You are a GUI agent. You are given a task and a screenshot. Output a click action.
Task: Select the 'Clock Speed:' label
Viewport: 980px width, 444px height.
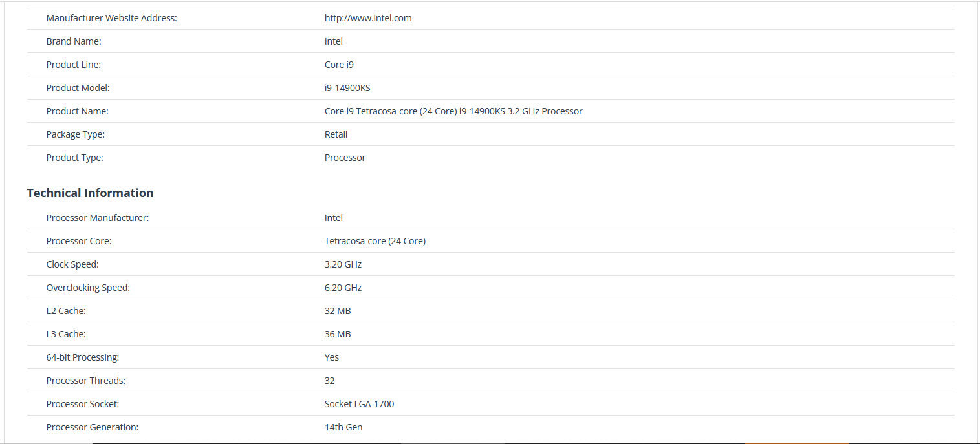(72, 264)
